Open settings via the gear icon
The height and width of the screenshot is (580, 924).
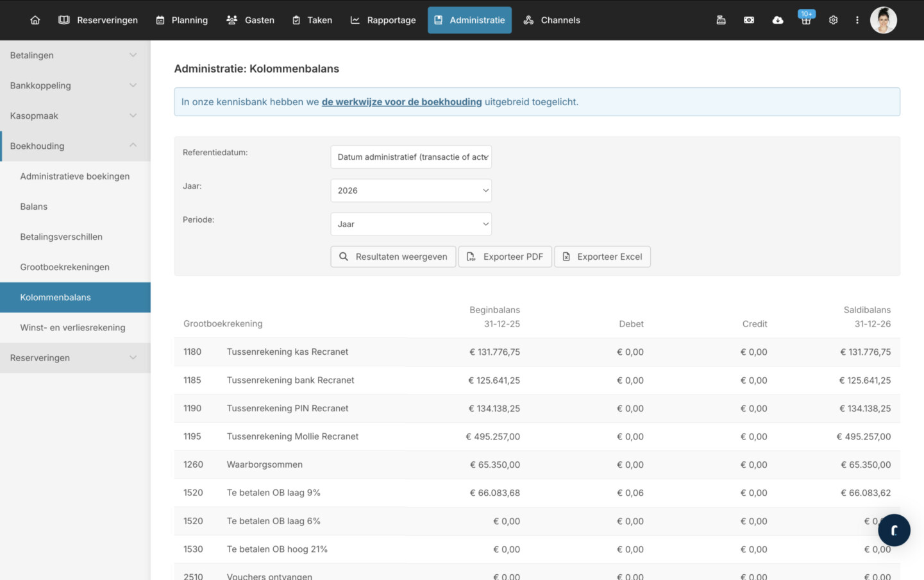coord(833,20)
